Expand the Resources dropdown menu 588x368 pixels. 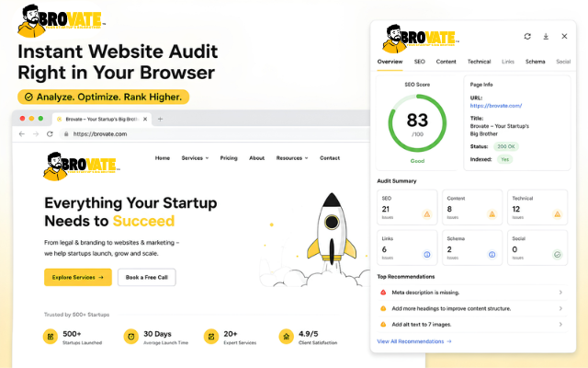point(292,158)
